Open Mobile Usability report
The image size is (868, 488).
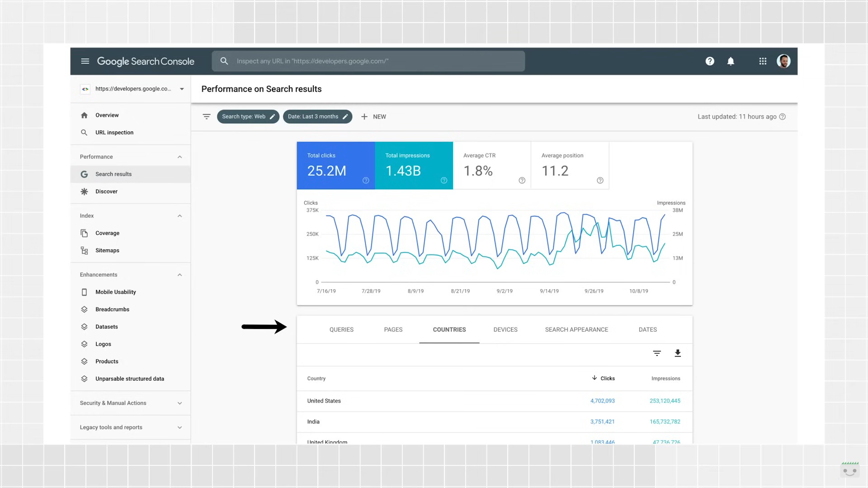coord(131,292)
